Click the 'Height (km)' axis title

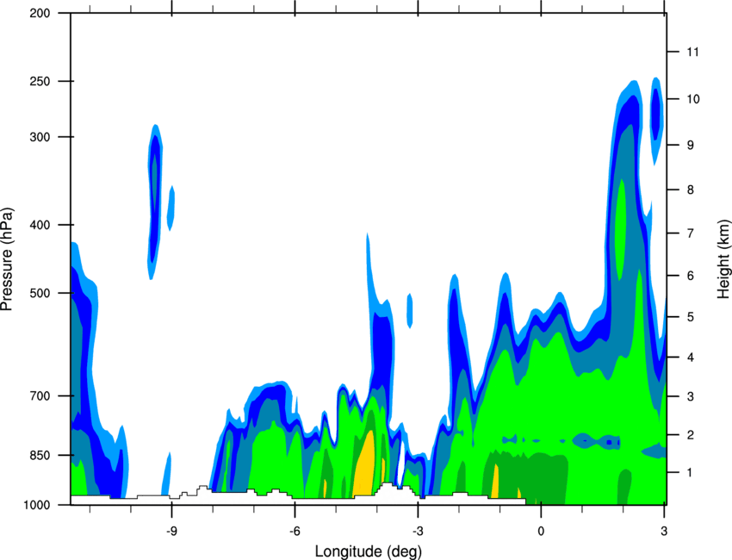click(x=723, y=258)
